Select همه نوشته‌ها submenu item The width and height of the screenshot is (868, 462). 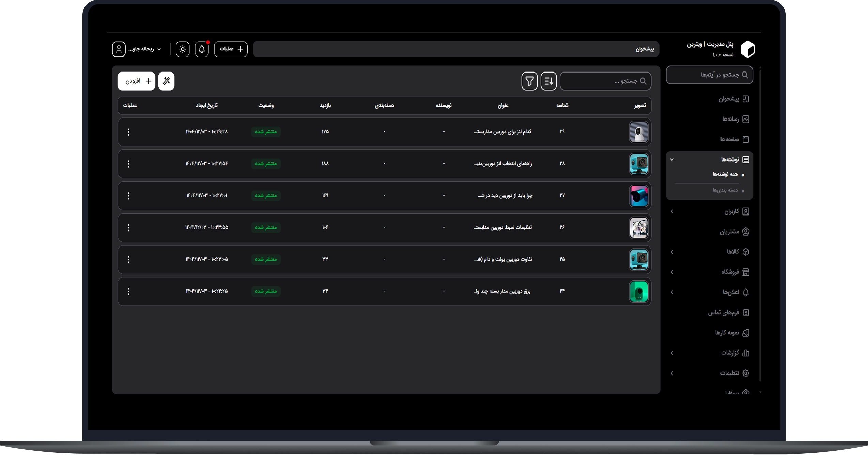click(x=725, y=174)
